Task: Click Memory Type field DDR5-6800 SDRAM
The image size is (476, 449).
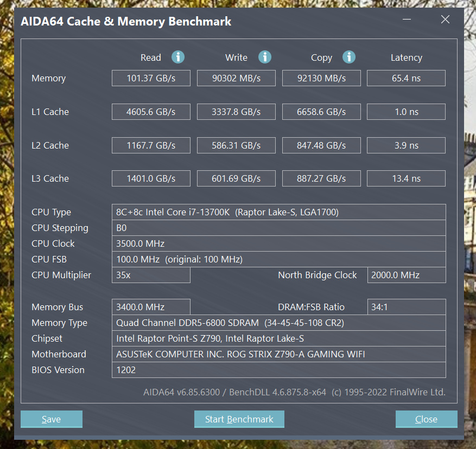Action: [278, 323]
